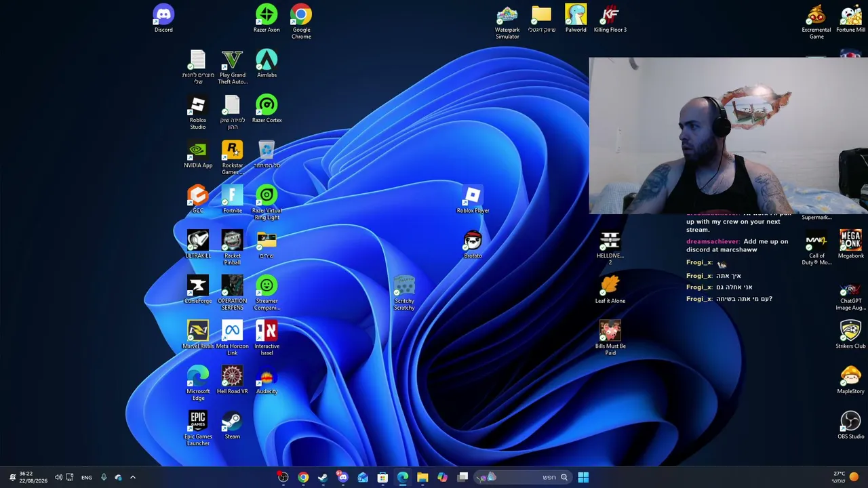Viewport: 868px width, 488px height.
Task: Open the Interactive Israel shortcut
Action: click(267, 338)
